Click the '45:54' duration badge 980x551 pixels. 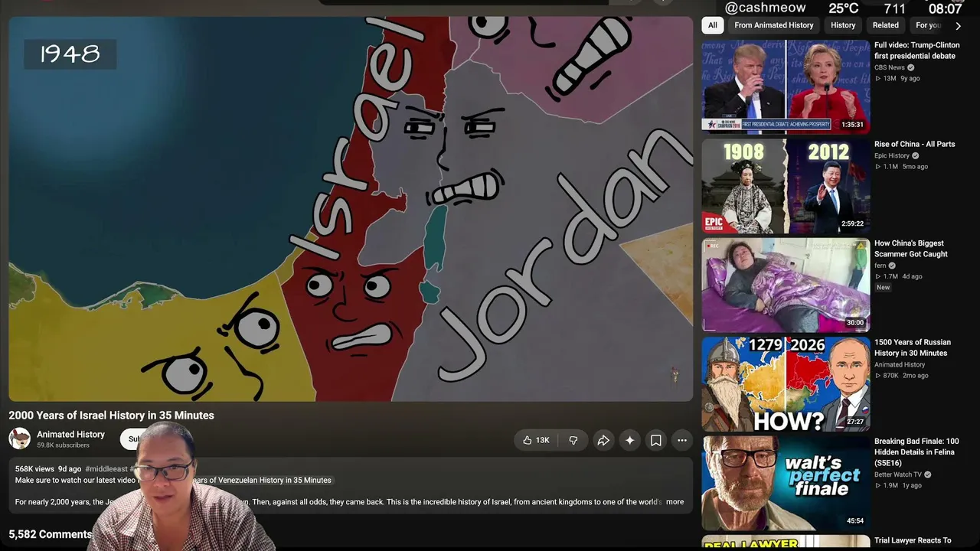(855, 521)
